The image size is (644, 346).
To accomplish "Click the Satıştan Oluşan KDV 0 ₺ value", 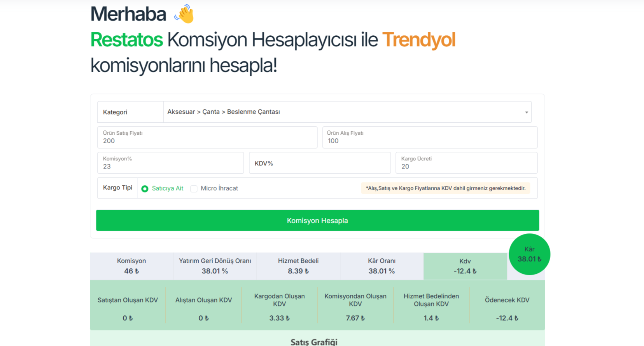I will (128, 318).
